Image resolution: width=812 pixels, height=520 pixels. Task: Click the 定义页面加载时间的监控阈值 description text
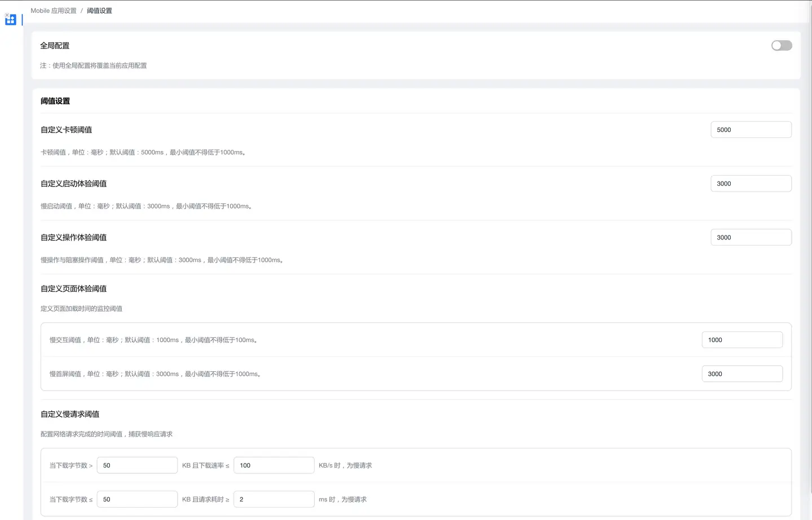point(81,309)
